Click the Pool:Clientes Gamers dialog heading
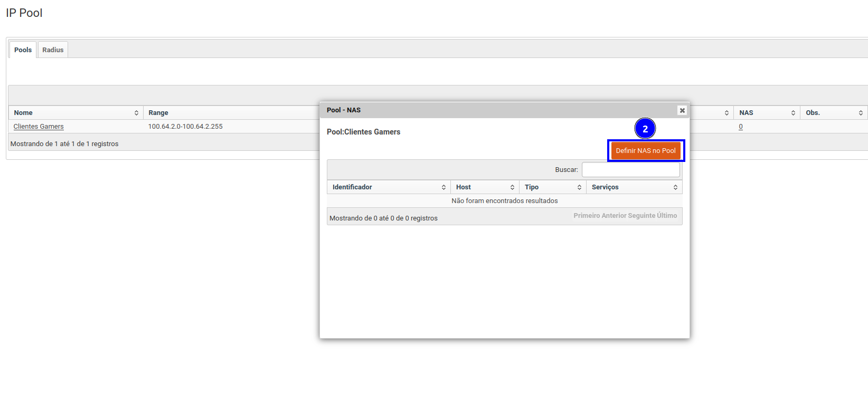 click(x=363, y=132)
